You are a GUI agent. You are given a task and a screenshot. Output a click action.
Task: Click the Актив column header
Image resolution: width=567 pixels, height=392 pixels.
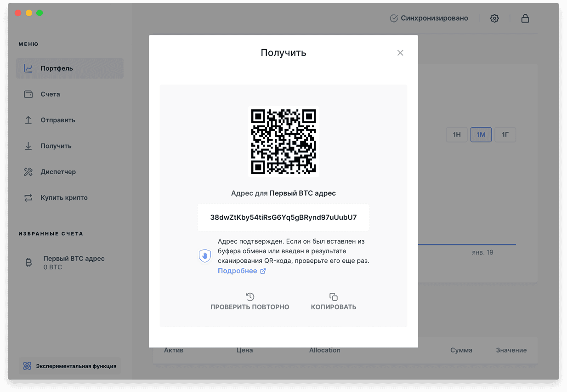(x=174, y=350)
